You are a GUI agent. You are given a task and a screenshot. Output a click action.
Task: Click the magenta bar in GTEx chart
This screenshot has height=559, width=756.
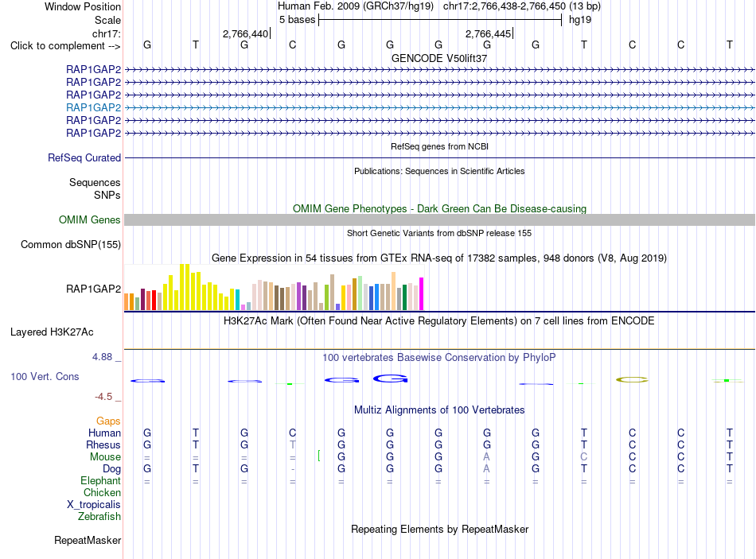(422, 293)
